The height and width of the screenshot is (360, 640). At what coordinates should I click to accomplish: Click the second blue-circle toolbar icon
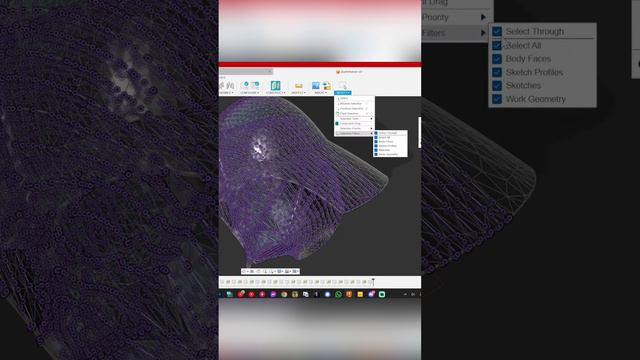click(x=256, y=85)
